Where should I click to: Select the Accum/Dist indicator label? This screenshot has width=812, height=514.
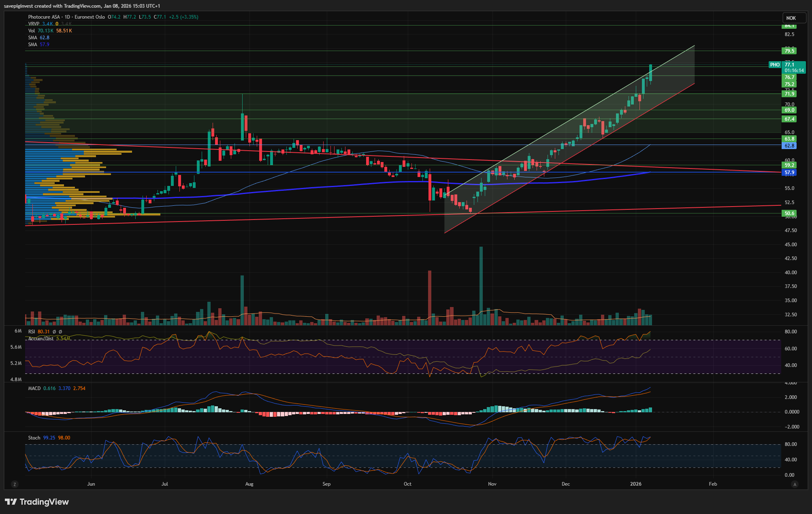(x=41, y=339)
